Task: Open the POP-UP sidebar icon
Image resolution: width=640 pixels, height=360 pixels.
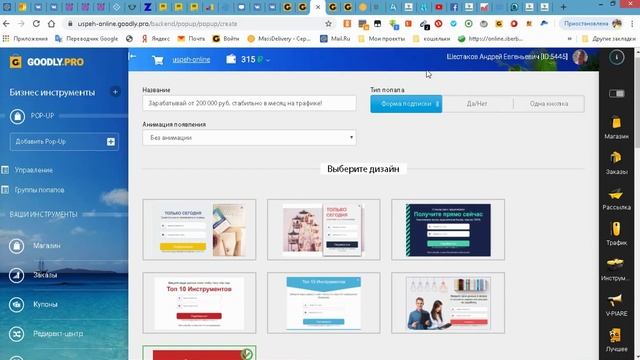Action: coord(17,116)
